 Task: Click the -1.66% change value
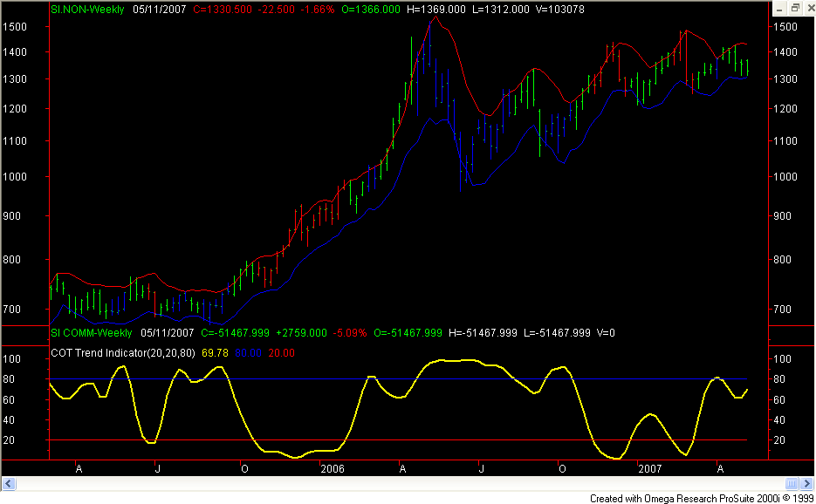(x=318, y=10)
